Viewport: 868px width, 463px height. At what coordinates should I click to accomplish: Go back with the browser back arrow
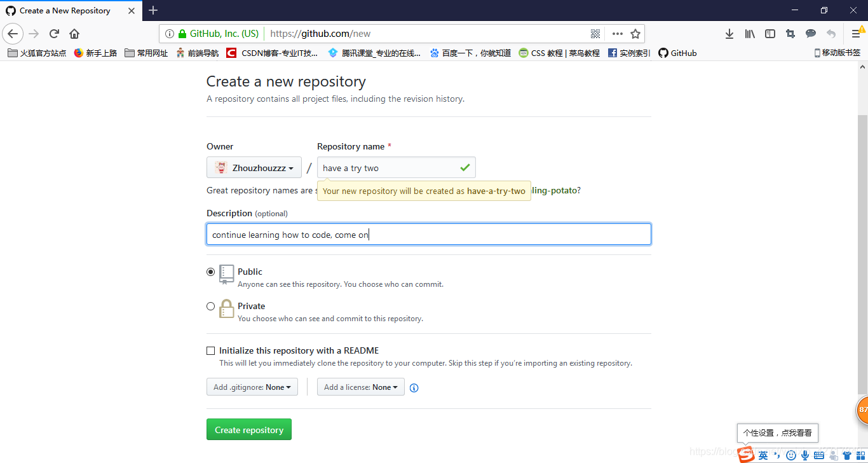tap(13, 34)
